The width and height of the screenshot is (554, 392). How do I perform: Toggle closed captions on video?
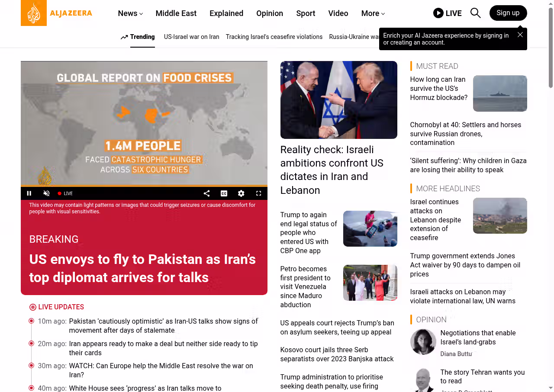click(224, 193)
